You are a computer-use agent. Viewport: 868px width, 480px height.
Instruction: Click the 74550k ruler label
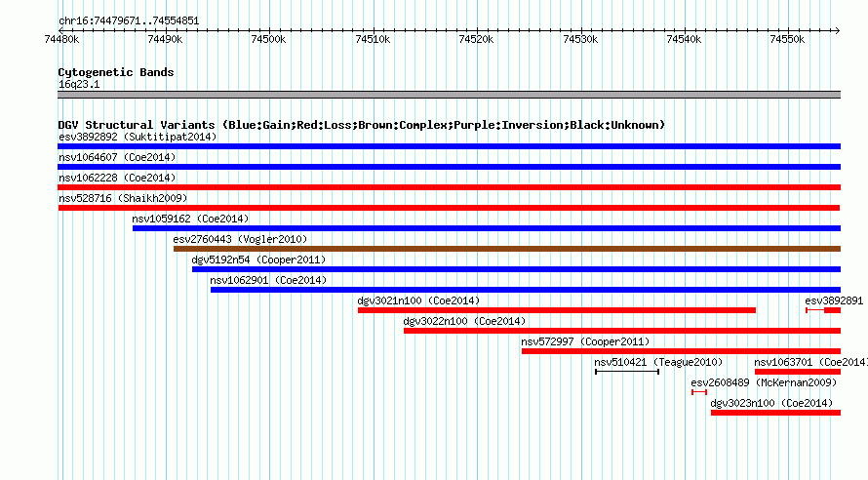[x=787, y=39]
